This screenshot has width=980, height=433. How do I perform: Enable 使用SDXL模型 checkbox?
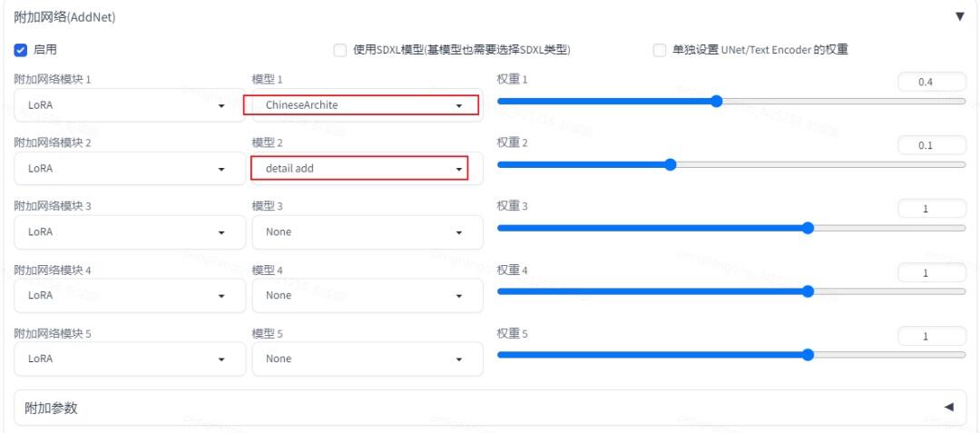point(340,50)
